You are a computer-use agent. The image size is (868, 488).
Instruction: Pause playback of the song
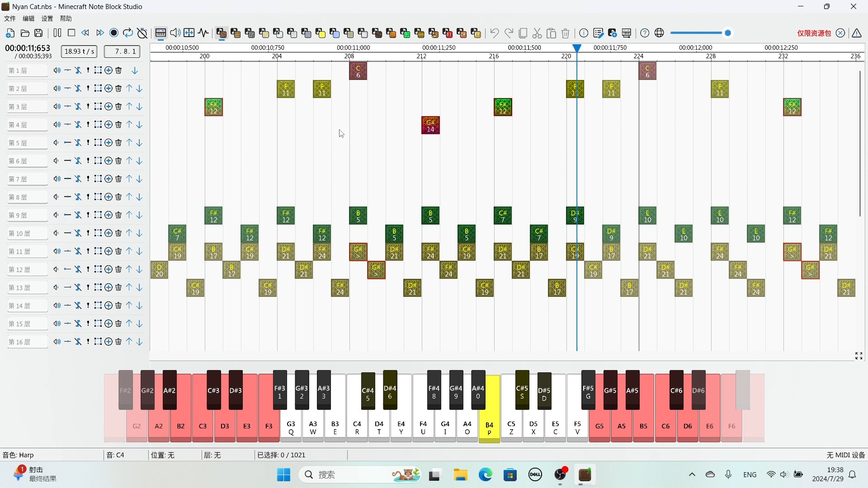click(57, 33)
